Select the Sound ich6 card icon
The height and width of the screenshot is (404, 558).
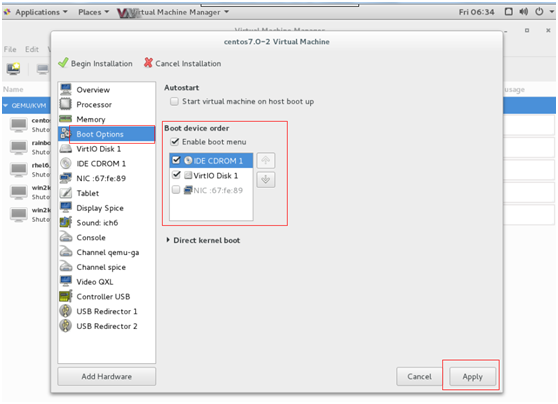coord(66,222)
